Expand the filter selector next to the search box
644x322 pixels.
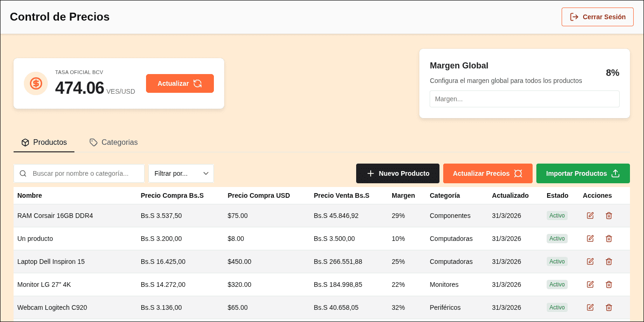click(181, 173)
